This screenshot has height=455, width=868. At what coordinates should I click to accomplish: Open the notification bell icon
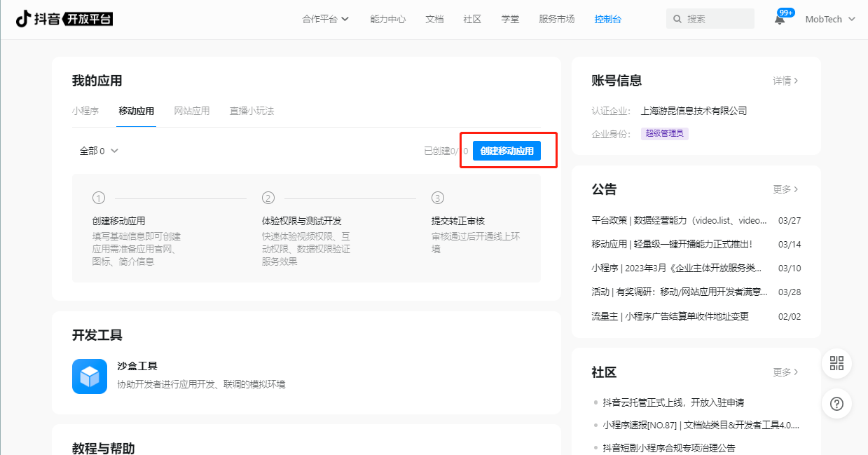(x=779, y=20)
